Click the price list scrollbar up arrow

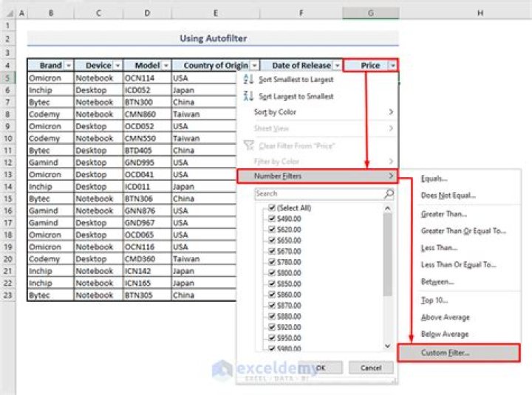(x=387, y=208)
